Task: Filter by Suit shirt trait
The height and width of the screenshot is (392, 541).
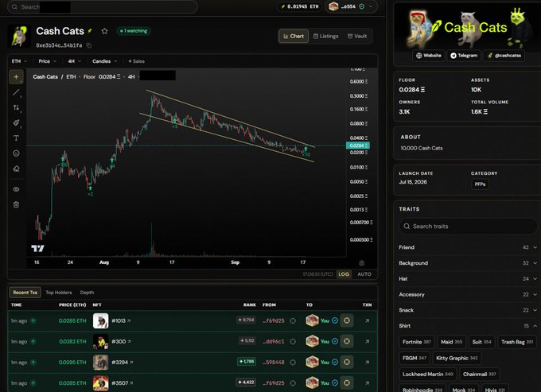Action: 481,342
